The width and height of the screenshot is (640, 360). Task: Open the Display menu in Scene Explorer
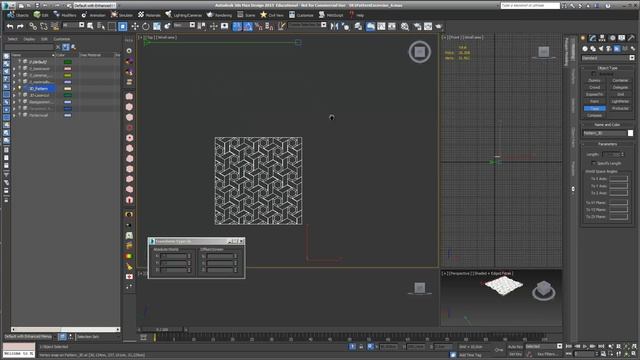click(x=29, y=39)
